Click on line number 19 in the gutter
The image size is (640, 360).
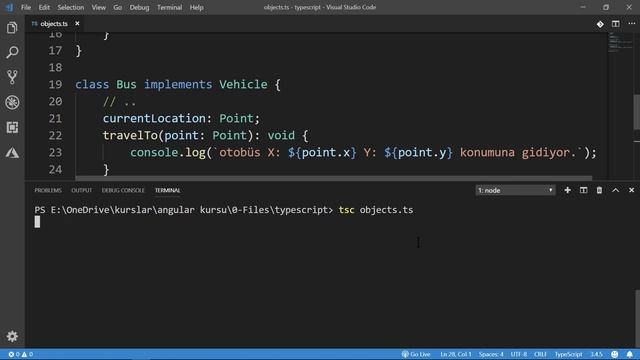[x=56, y=84]
